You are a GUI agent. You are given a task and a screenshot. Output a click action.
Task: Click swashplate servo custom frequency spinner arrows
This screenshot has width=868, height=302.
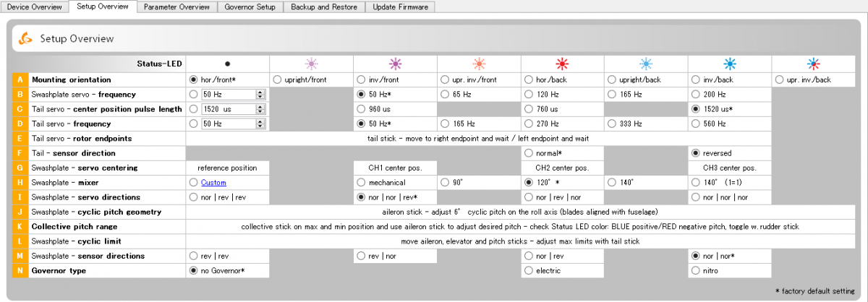click(x=259, y=94)
